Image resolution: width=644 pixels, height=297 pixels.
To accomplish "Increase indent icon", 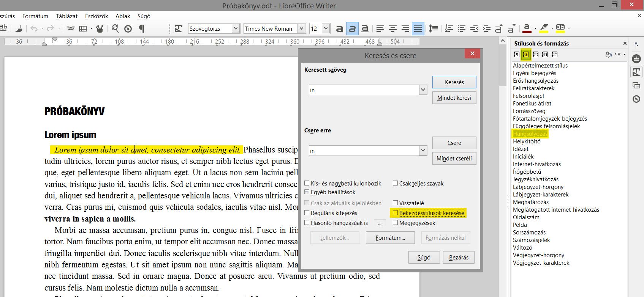I will tap(486, 28).
